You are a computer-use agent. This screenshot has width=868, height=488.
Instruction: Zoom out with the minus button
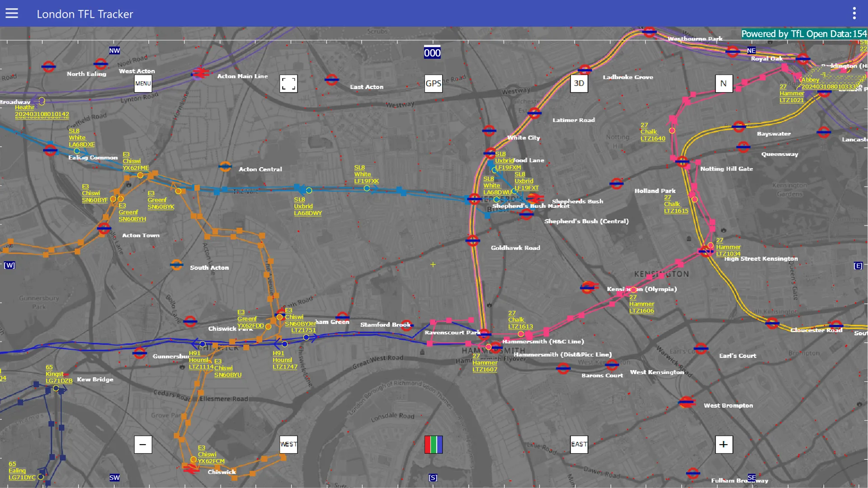coord(143,445)
